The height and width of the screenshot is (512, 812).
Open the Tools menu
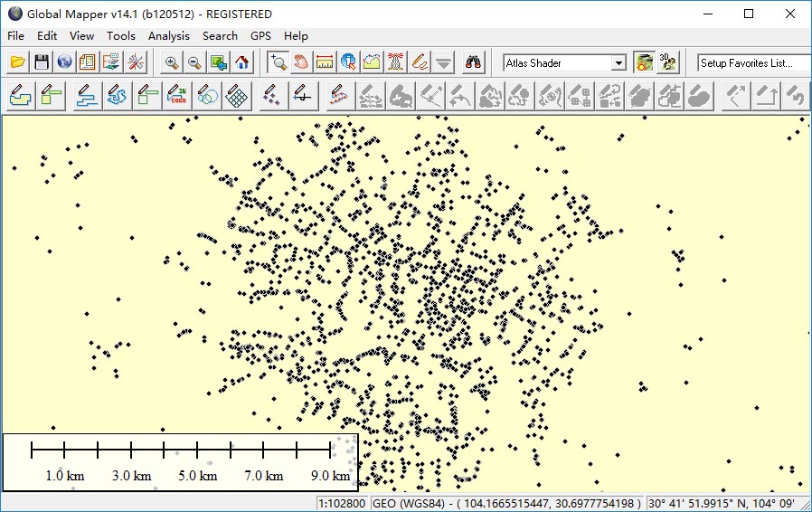120,36
